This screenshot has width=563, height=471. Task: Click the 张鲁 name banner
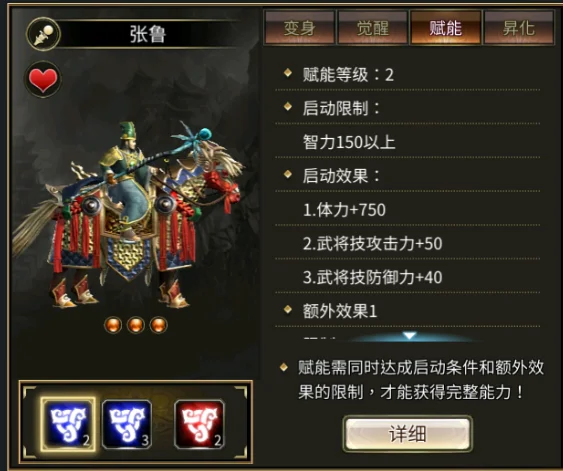point(148,34)
